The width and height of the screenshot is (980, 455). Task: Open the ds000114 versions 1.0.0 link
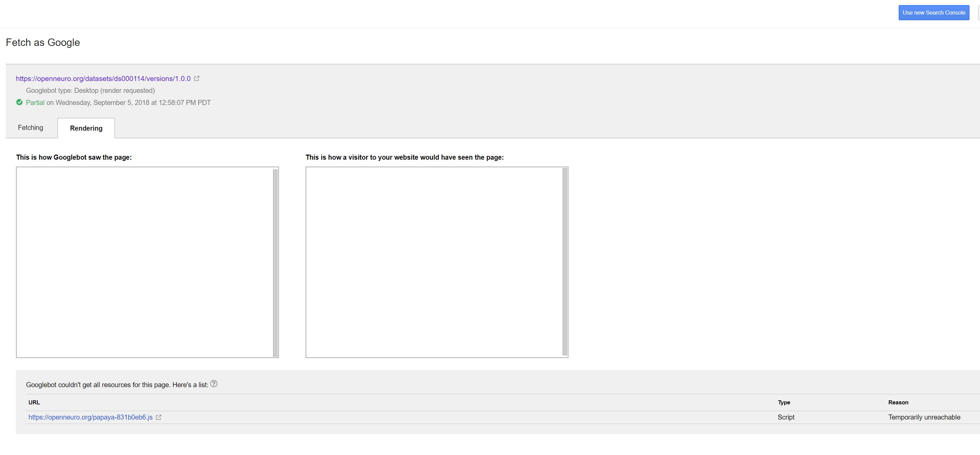[103, 78]
